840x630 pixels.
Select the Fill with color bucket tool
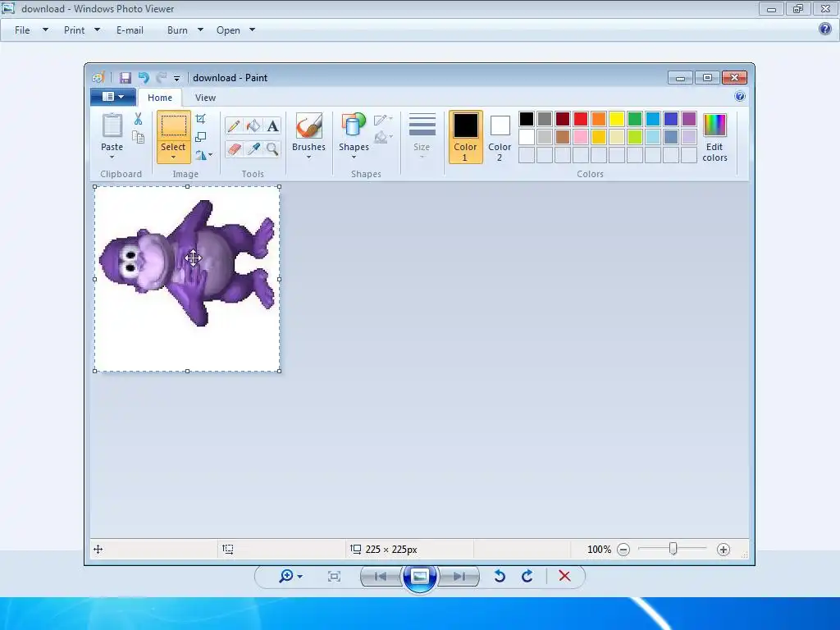[253, 126]
